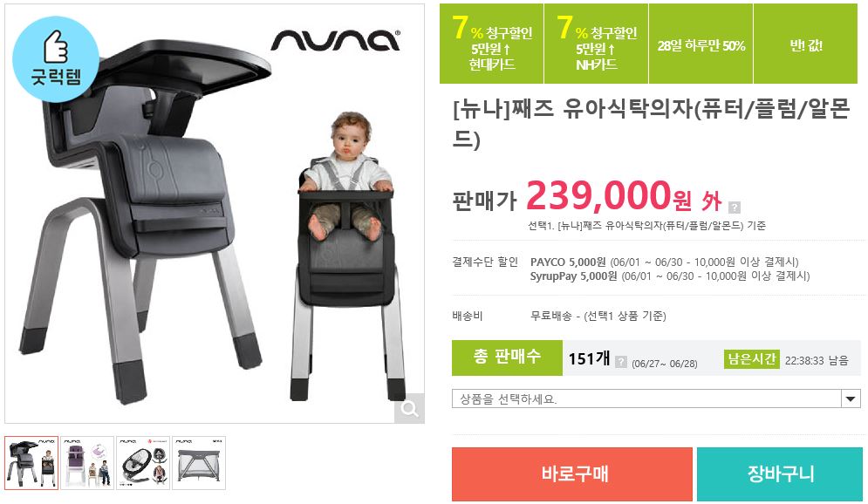Select the first gray high chair thumbnail
The height and width of the screenshot is (504, 868).
(31, 462)
